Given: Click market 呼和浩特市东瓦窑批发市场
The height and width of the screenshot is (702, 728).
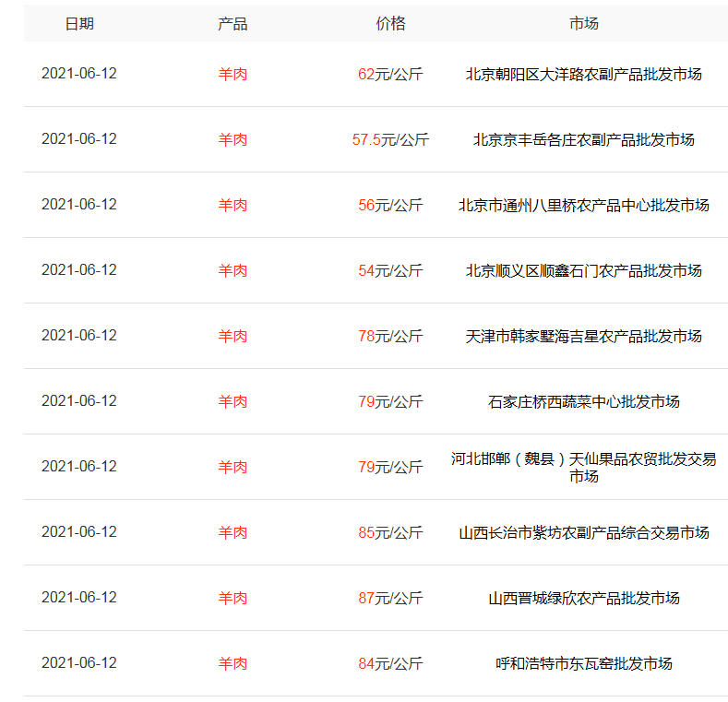Looking at the screenshot, I should pos(584,663).
